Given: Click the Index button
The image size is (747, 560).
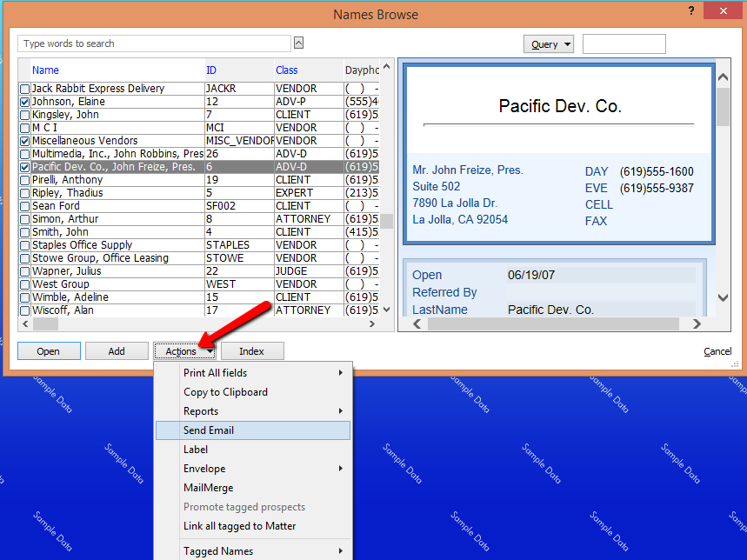Looking at the screenshot, I should pyautogui.click(x=252, y=351).
